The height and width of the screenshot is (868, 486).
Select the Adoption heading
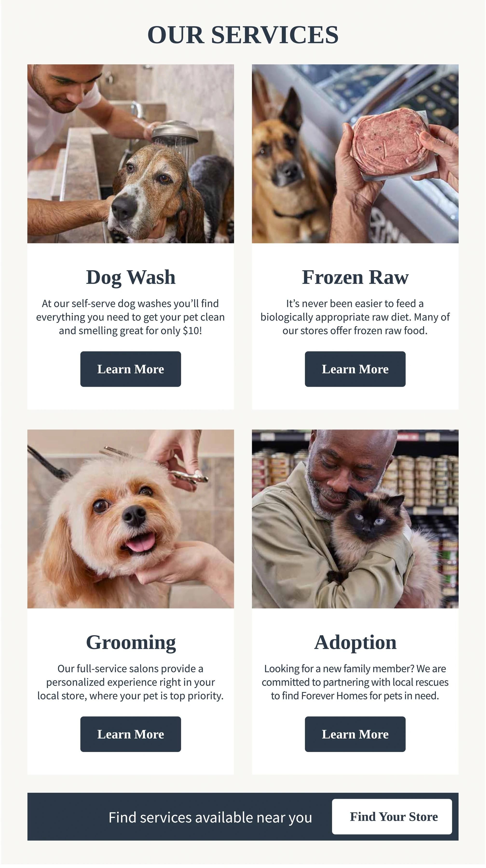pyautogui.click(x=355, y=643)
